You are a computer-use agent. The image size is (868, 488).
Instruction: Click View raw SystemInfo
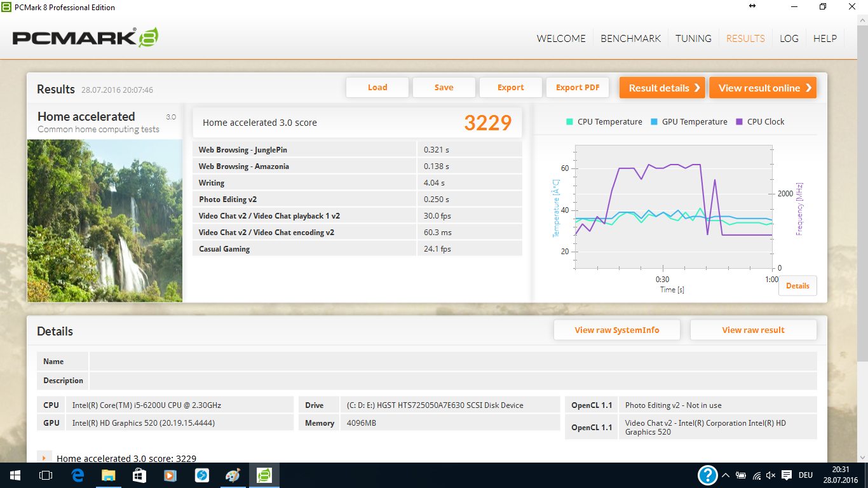(617, 330)
